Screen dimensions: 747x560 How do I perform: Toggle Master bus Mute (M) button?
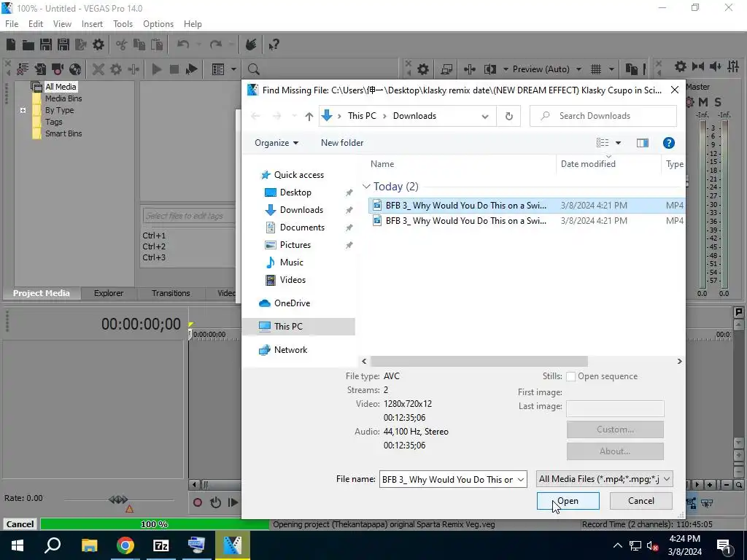(x=703, y=102)
